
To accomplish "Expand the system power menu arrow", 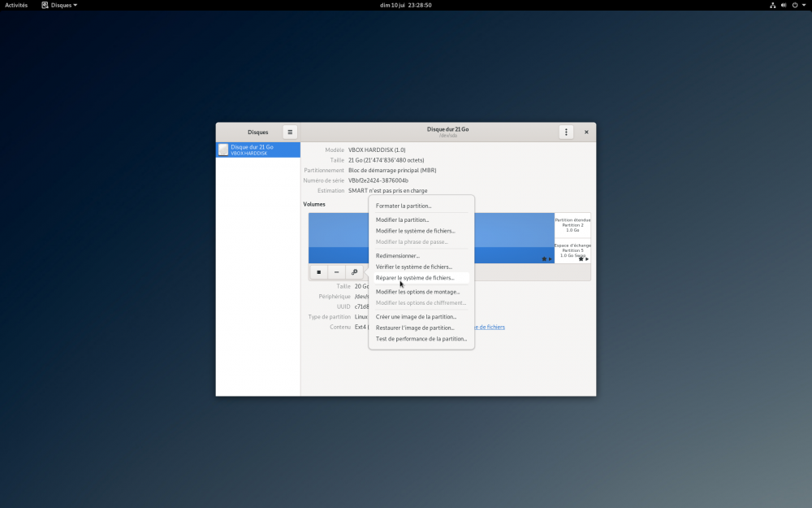I will click(x=805, y=5).
